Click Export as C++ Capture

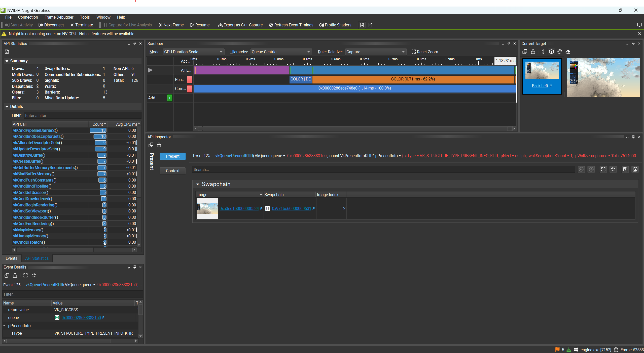coord(240,25)
